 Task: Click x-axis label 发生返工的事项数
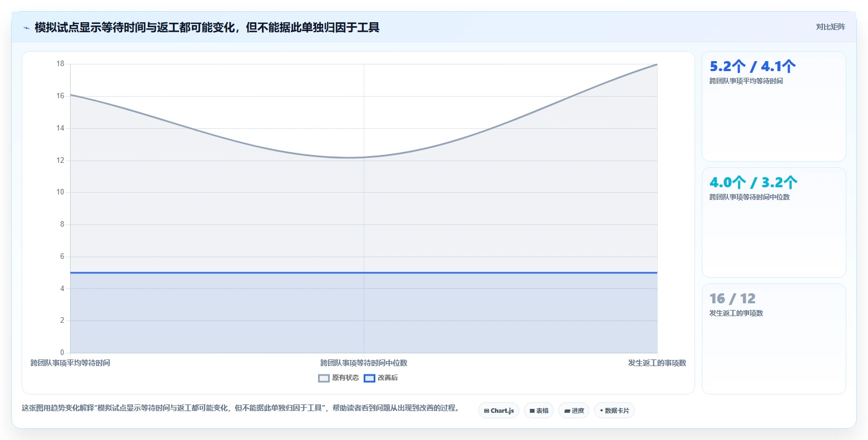657,363
